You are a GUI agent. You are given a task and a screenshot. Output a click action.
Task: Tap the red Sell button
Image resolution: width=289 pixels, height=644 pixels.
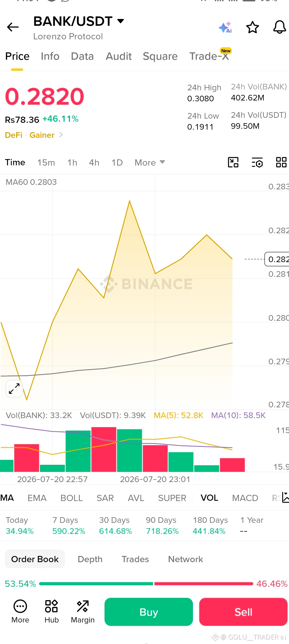pyautogui.click(x=243, y=612)
